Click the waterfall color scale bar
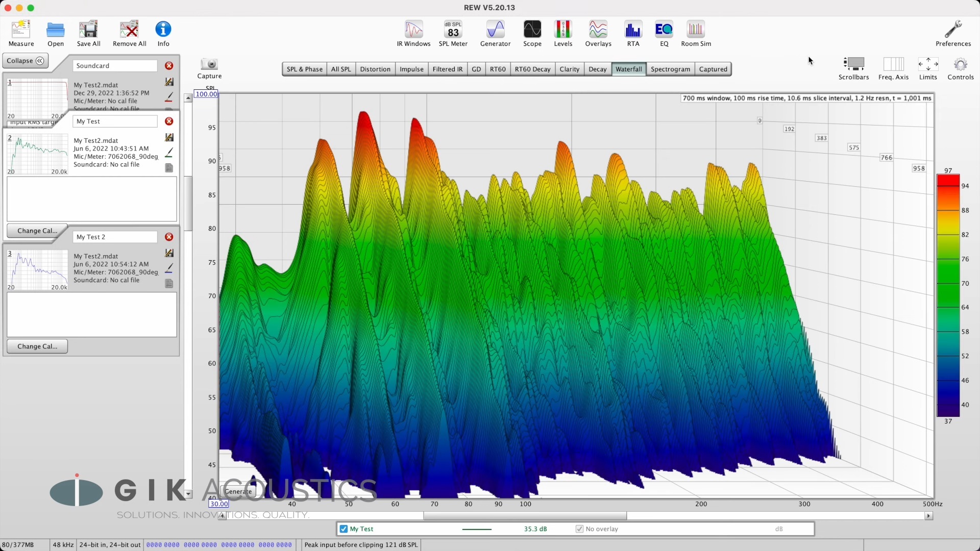Screen dimensions: 980x551 tap(948, 296)
